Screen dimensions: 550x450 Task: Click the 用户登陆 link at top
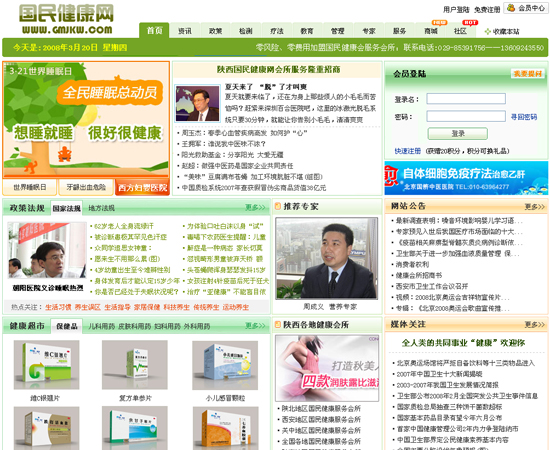(x=456, y=10)
